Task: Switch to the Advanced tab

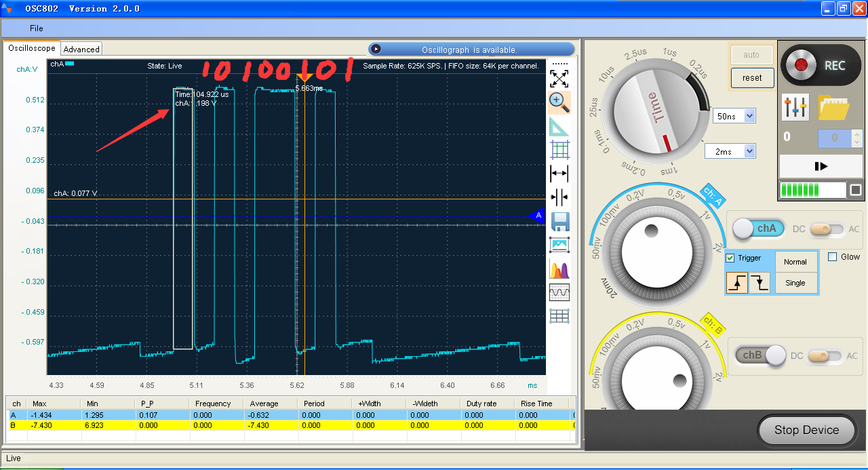Action: point(81,49)
